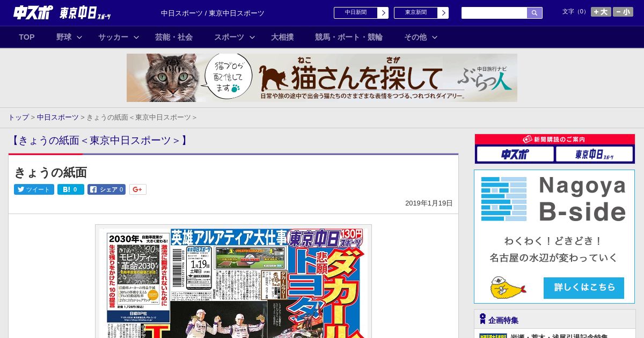Open the 競馬・ボート・競輪 menu item

pos(349,37)
